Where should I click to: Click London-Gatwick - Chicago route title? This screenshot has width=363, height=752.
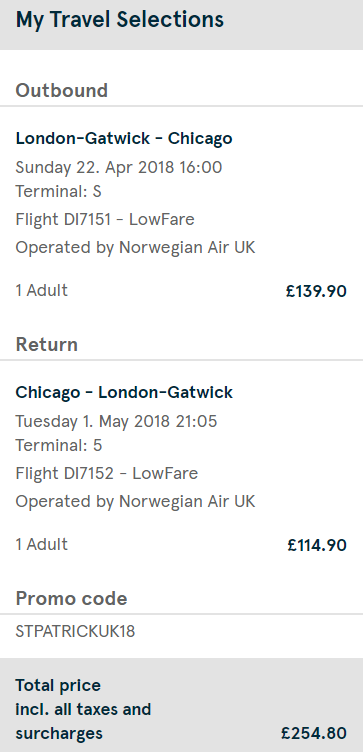click(124, 139)
